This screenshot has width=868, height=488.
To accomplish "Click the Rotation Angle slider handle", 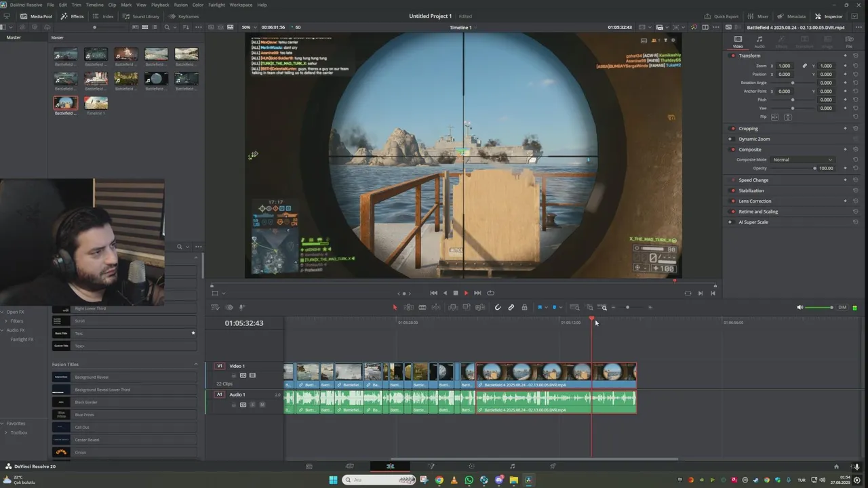I will click(793, 83).
